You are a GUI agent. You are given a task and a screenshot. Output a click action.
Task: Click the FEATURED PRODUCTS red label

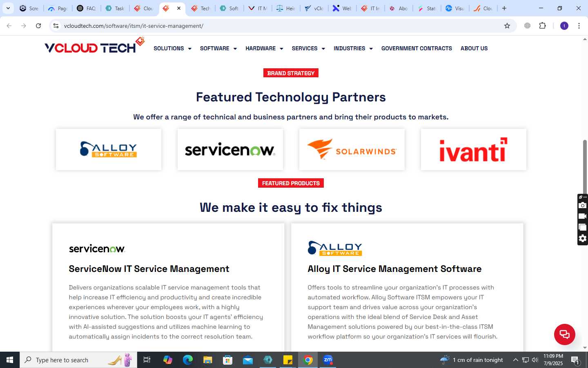(x=291, y=183)
